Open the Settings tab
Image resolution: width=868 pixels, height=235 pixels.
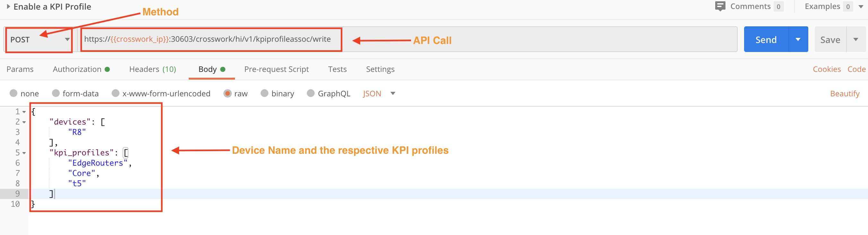380,69
